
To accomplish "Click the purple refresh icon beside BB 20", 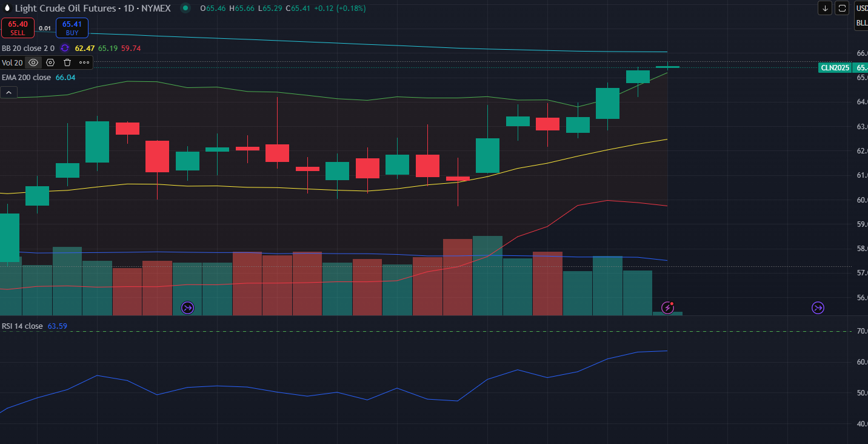I will [x=65, y=48].
